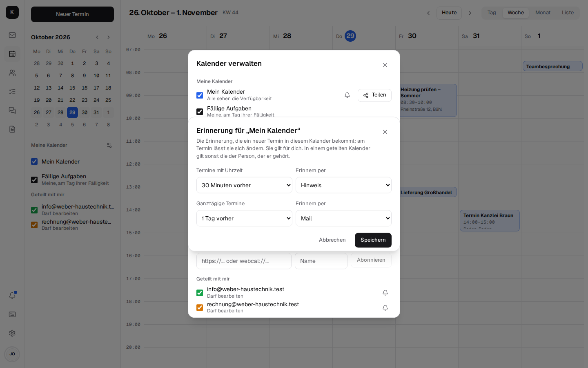This screenshot has width=588, height=368.
Task: Switch to Liste view
Action: pos(568,13)
